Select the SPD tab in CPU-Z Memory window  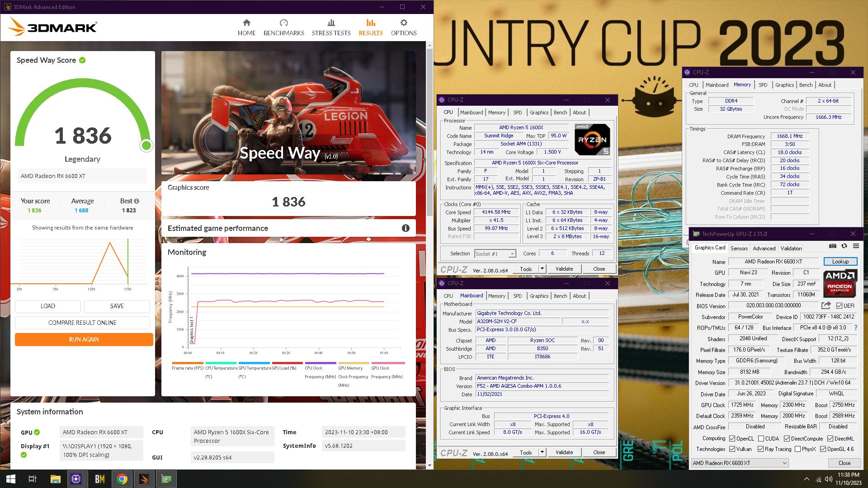(x=763, y=85)
